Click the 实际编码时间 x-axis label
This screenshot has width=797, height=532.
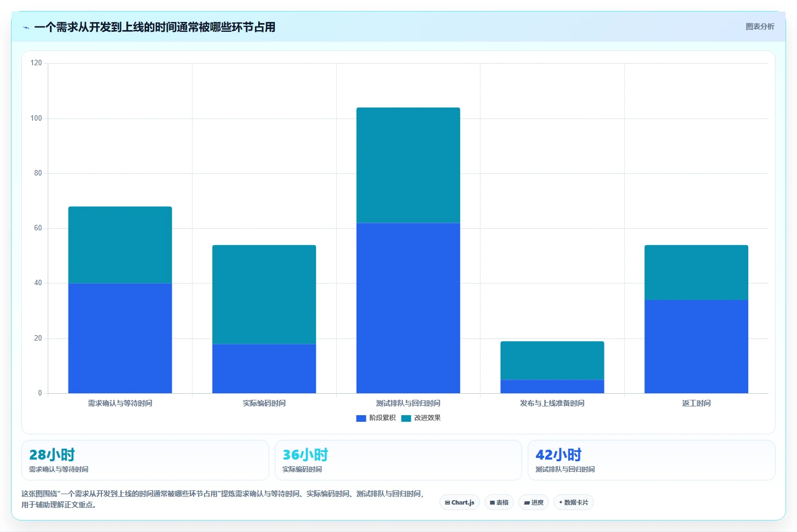tap(264, 403)
